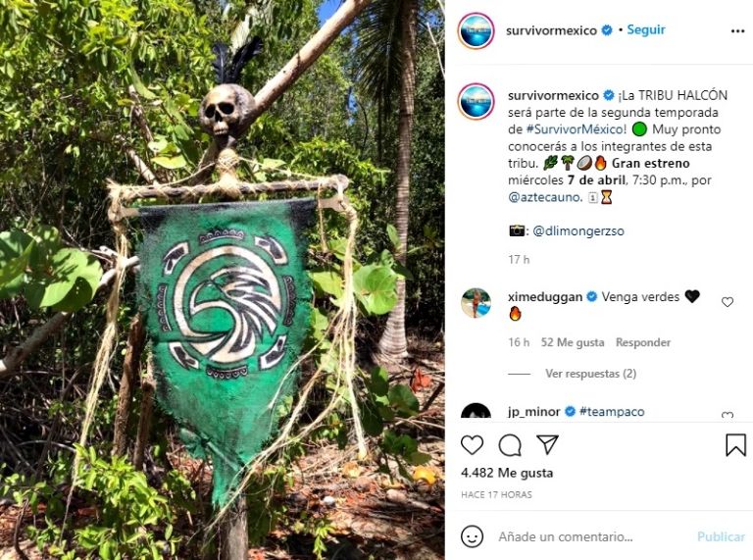
Task: Focus the Añade un comentario field
Action: tap(588, 536)
